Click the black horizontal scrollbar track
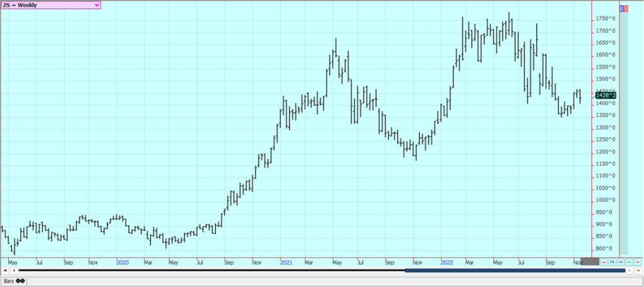This screenshot has width=644, height=287. (211, 271)
